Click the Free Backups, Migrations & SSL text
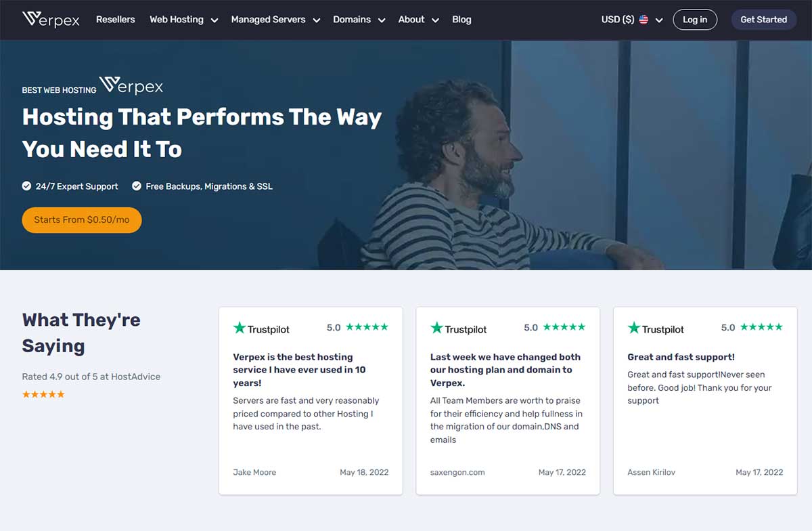 [x=209, y=186]
